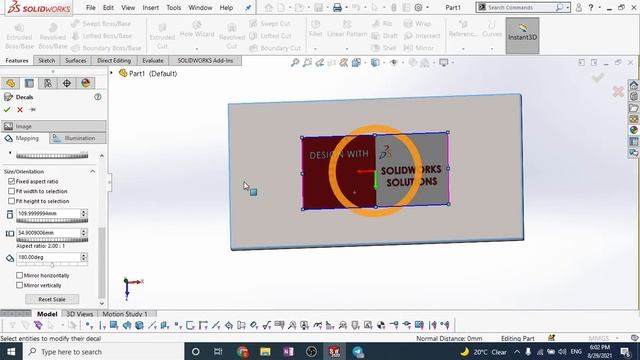Viewport: 640px width, 360px height.
Task: Adjust rotation angle spinner arrows
Action: click(84, 257)
